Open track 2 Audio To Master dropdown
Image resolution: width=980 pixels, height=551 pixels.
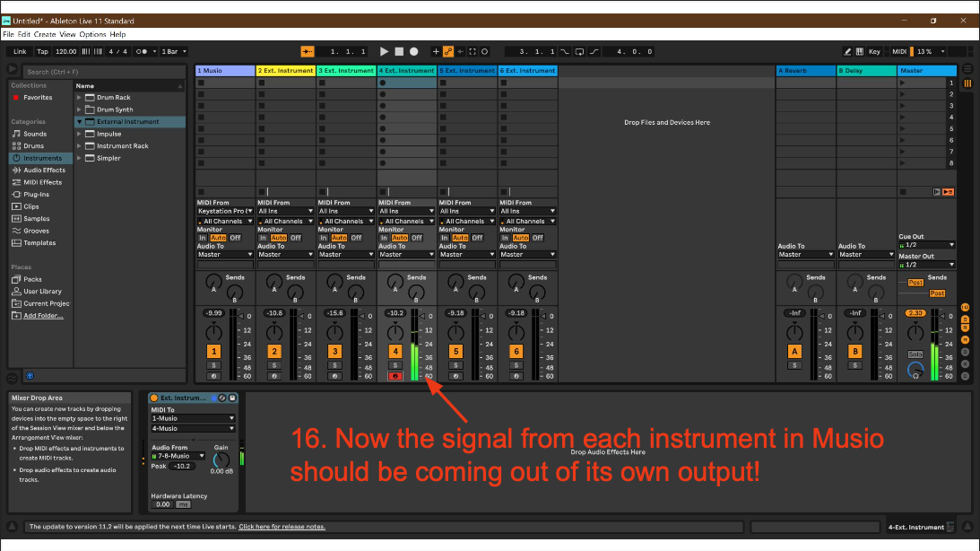click(x=286, y=255)
